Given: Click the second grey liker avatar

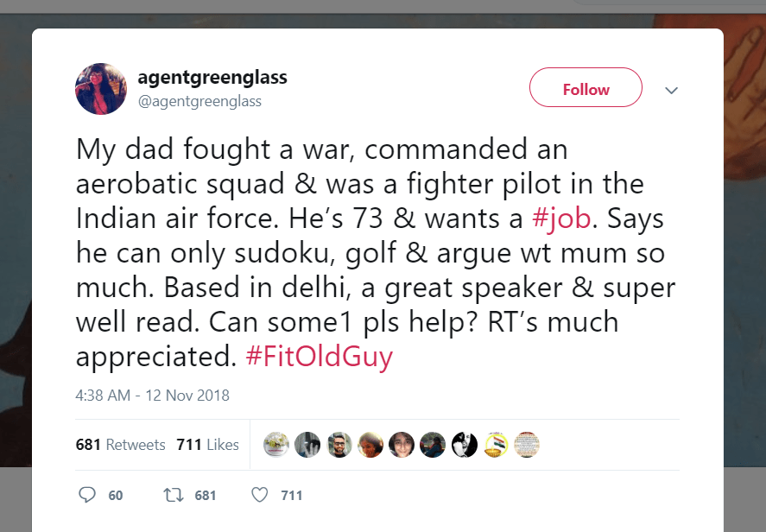Looking at the screenshot, I should tap(307, 445).
